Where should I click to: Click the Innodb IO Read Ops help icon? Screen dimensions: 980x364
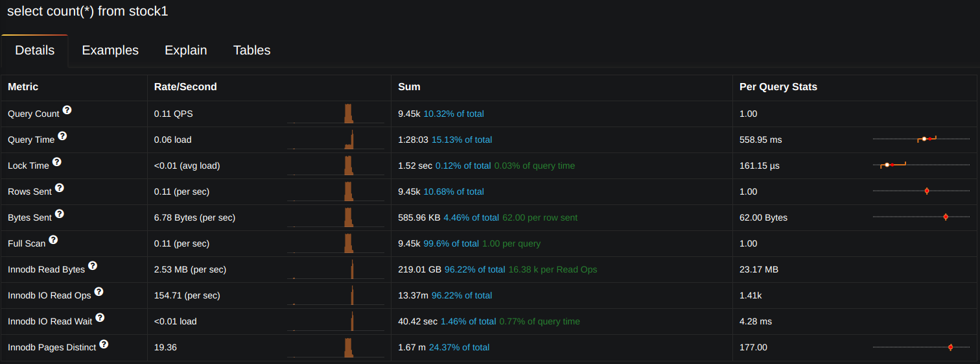[x=99, y=292]
